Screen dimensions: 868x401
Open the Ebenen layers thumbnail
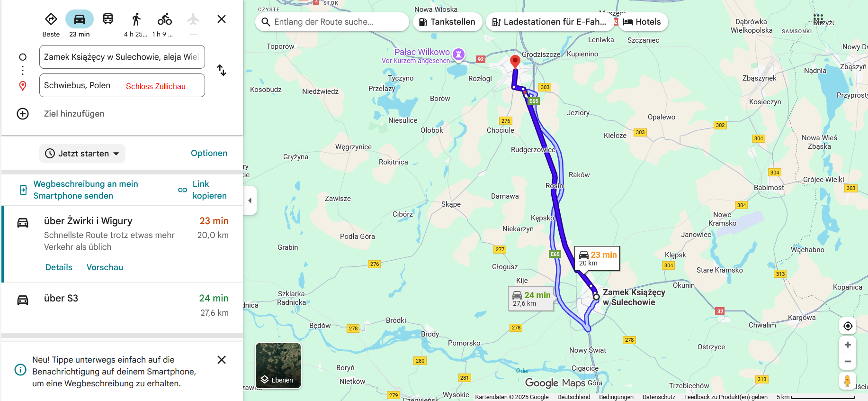(x=278, y=366)
